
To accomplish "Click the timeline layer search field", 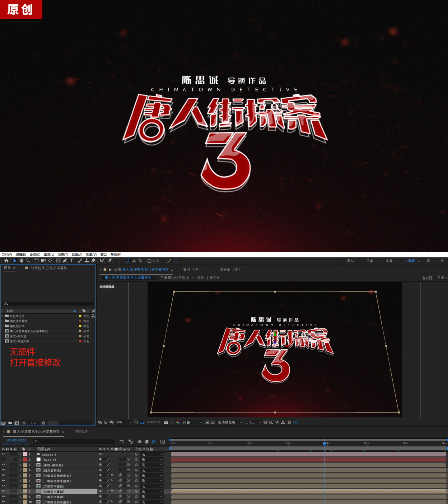I will click(x=74, y=441).
